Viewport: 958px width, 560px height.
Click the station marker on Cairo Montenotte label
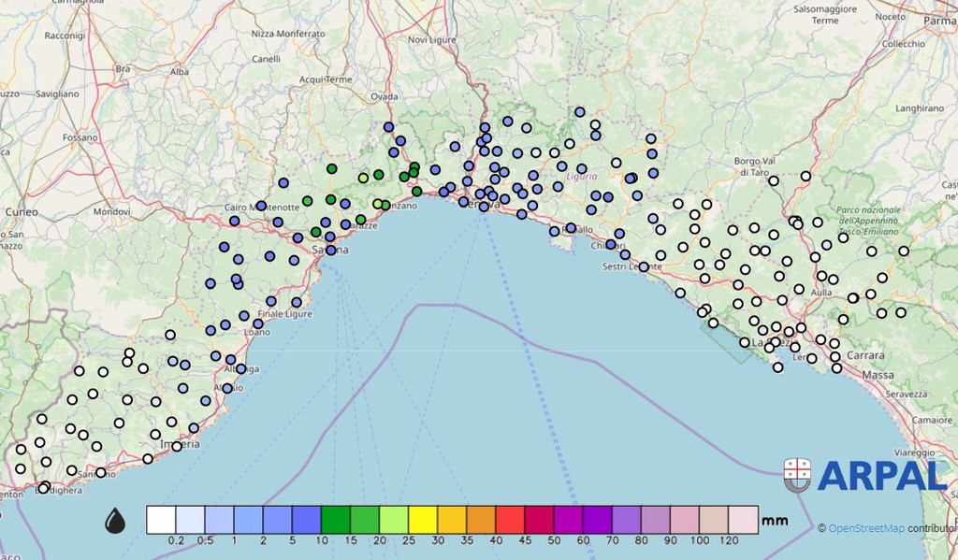(x=261, y=206)
